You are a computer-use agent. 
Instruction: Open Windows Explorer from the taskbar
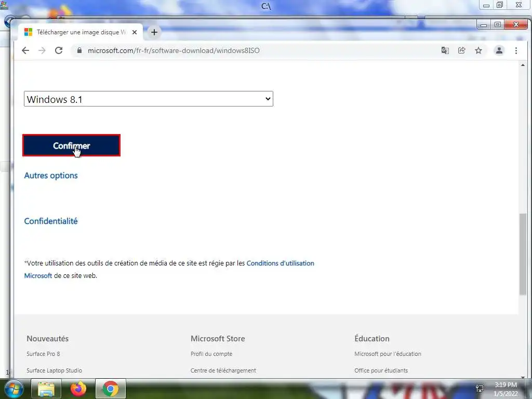pos(46,389)
